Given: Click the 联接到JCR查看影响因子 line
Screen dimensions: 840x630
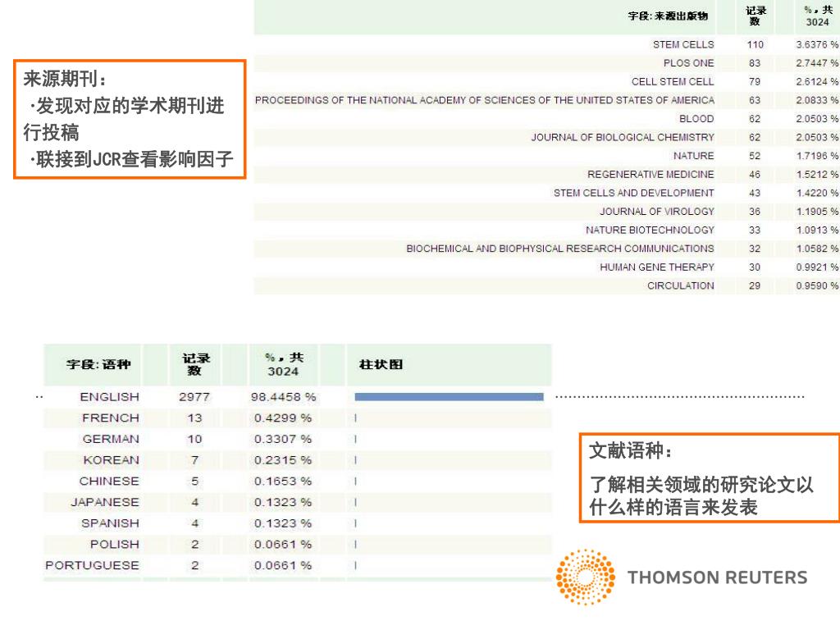Looking at the screenshot, I should pyautogui.click(x=131, y=159).
